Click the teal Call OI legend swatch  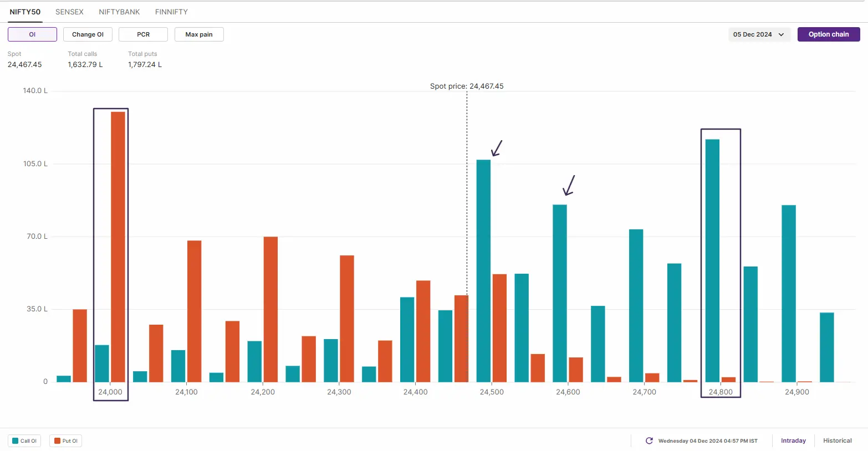coord(16,441)
